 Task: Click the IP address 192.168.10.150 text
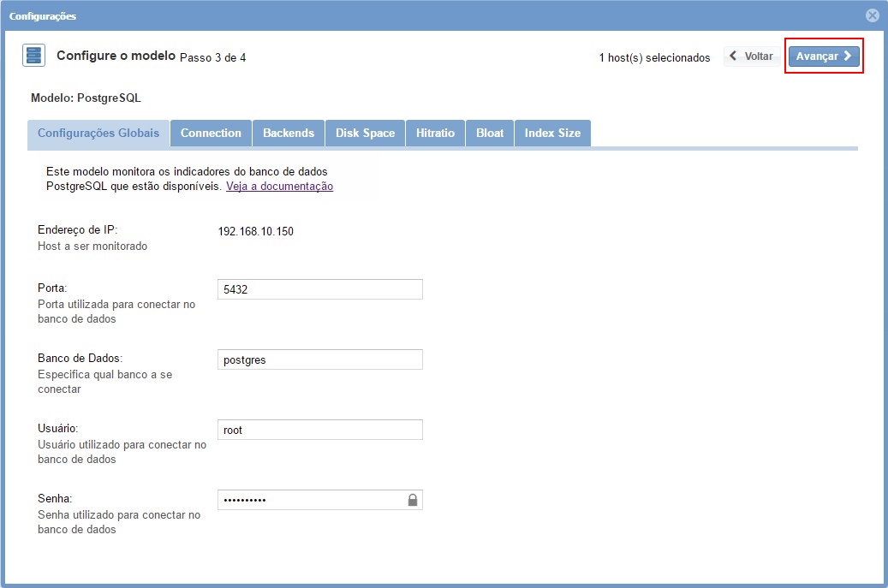click(256, 231)
